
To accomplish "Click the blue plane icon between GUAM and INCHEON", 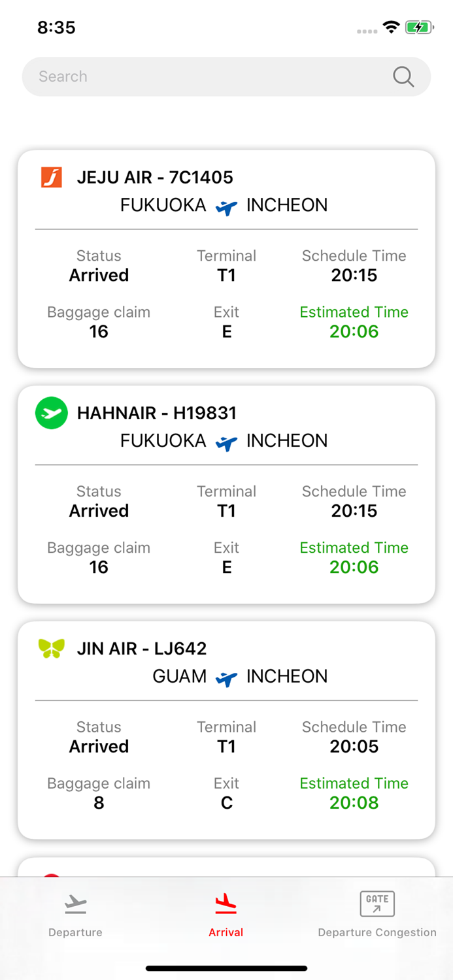I will click(x=227, y=679).
